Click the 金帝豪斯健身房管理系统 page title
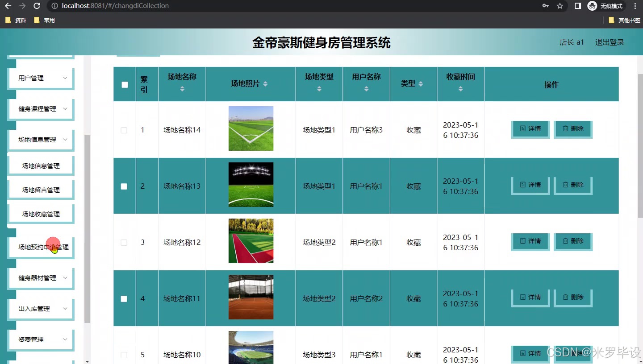This screenshot has width=643, height=364. [x=321, y=43]
